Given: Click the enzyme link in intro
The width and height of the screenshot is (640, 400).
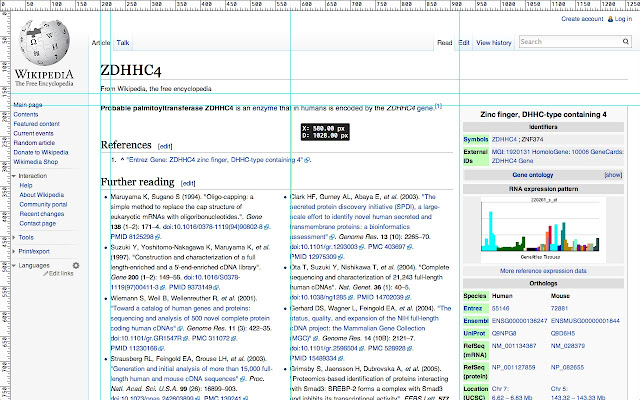Looking at the screenshot, I should (264, 107).
